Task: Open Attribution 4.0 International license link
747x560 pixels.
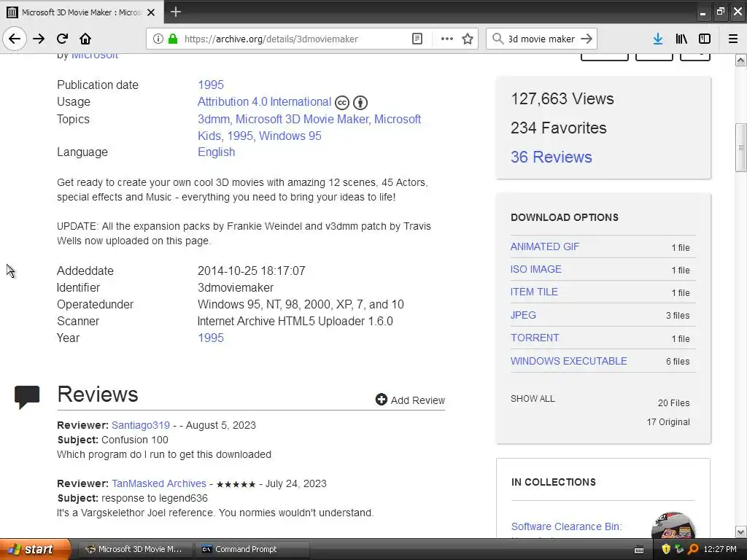Action: (264, 102)
